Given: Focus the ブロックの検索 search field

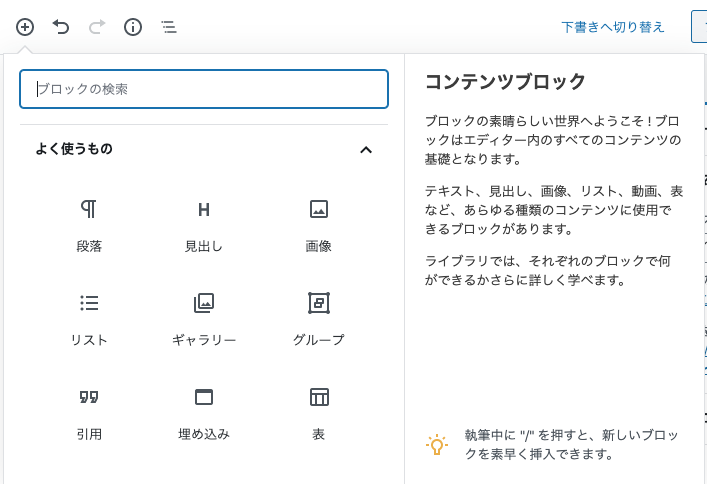Looking at the screenshot, I should click(x=204, y=89).
